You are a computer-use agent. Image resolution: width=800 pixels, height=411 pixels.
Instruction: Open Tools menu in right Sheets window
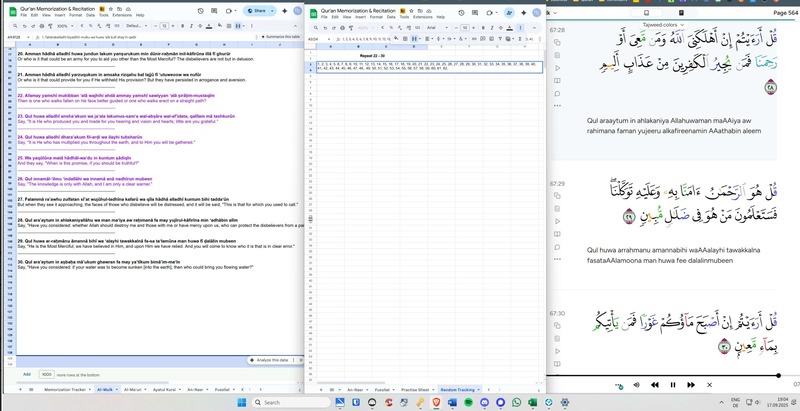point(404,17)
